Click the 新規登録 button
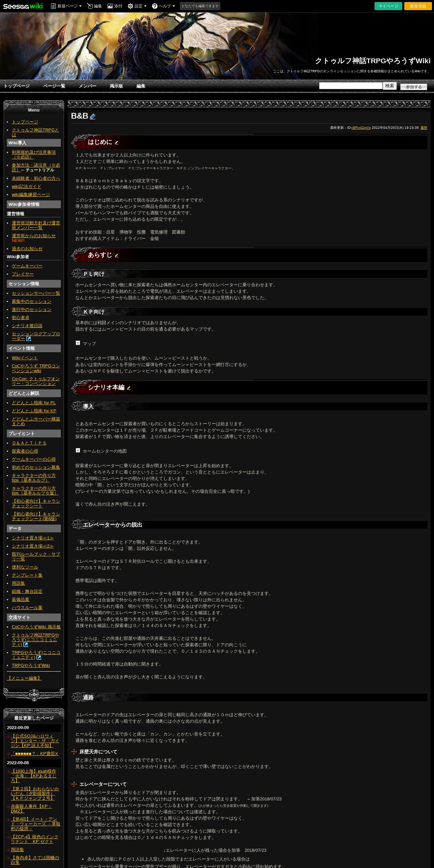Viewport: 434px width, 868px height. [418, 6]
